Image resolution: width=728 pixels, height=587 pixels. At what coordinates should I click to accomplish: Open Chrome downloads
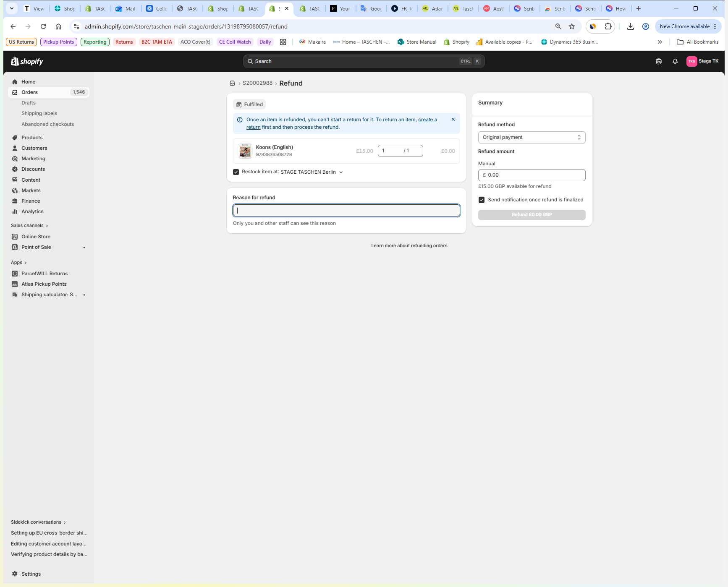(x=631, y=26)
